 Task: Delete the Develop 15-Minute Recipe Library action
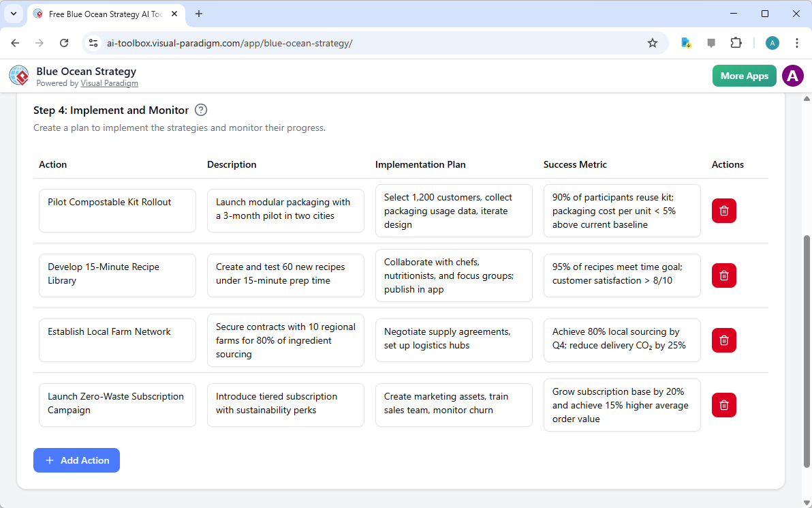click(723, 275)
